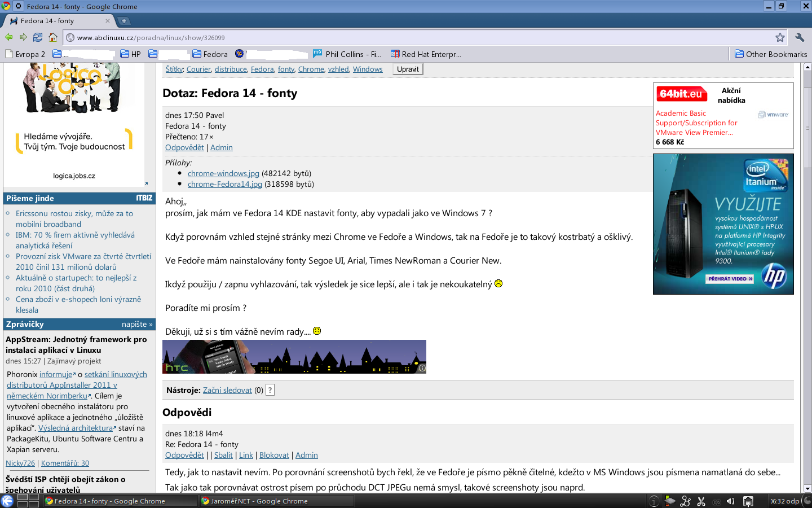Open the HP bookmarks folder

tap(131, 54)
